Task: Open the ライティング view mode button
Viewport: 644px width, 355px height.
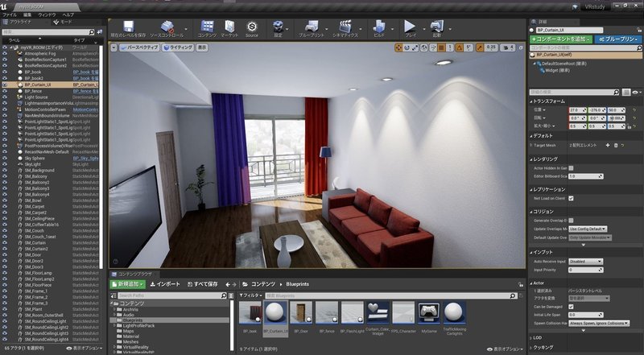Action: pyautogui.click(x=178, y=47)
